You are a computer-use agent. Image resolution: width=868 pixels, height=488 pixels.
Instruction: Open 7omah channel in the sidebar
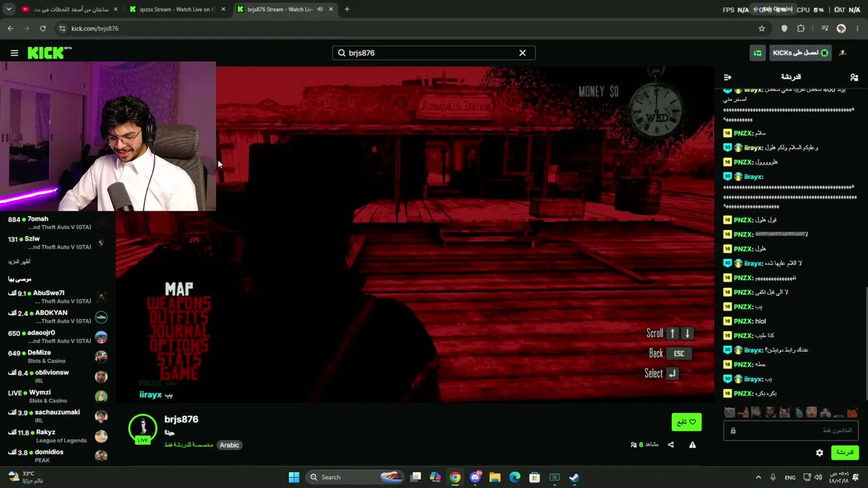[x=58, y=223]
